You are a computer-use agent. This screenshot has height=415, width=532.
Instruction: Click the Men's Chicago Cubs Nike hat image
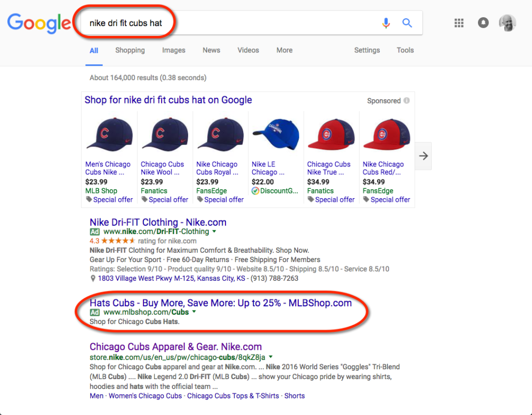pyautogui.click(x=109, y=135)
